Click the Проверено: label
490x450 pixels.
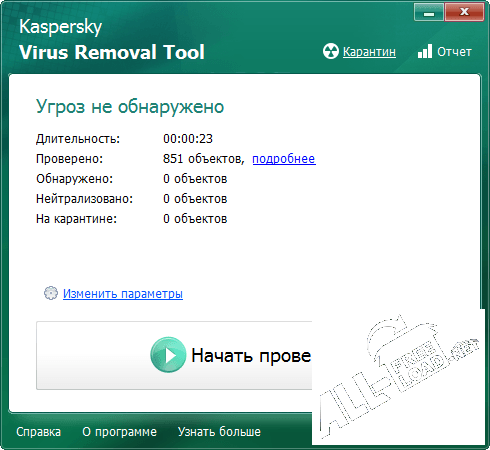70,159
